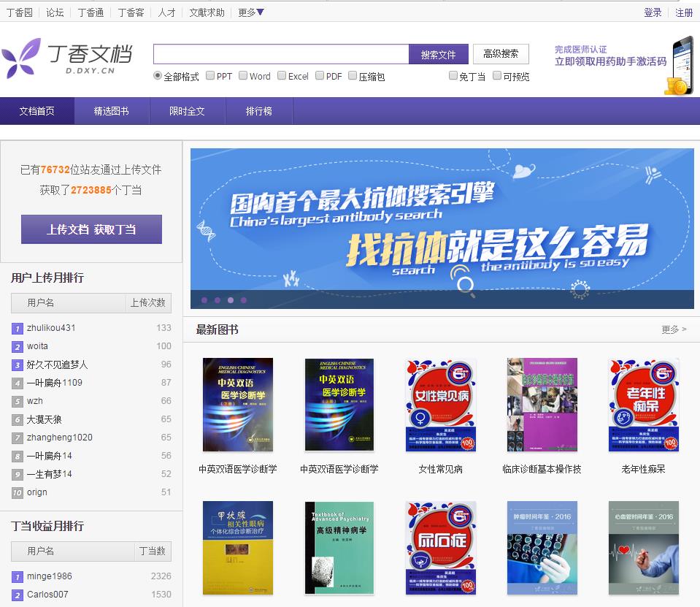
Task: Open 排行榜 navigation tab
Action: click(259, 111)
